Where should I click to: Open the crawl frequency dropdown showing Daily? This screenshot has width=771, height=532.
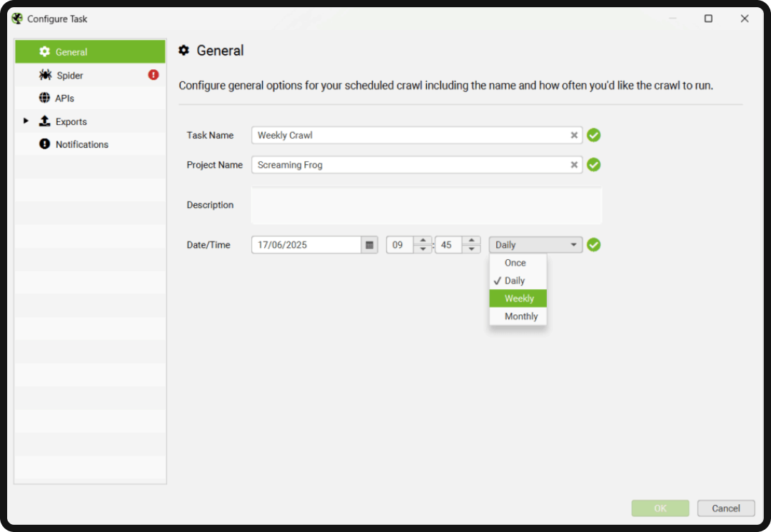pyautogui.click(x=535, y=245)
